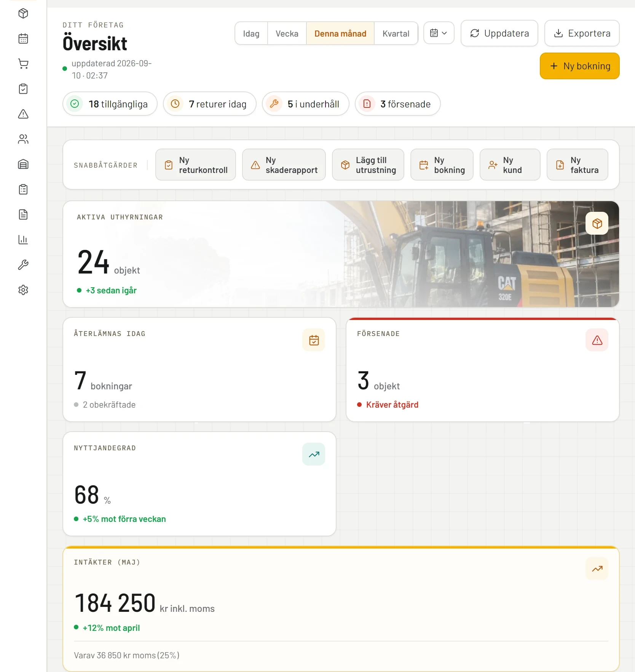Open the warning triangle sidebar icon
Image resolution: width=635 pixels, height=672 pixels.
23,114
